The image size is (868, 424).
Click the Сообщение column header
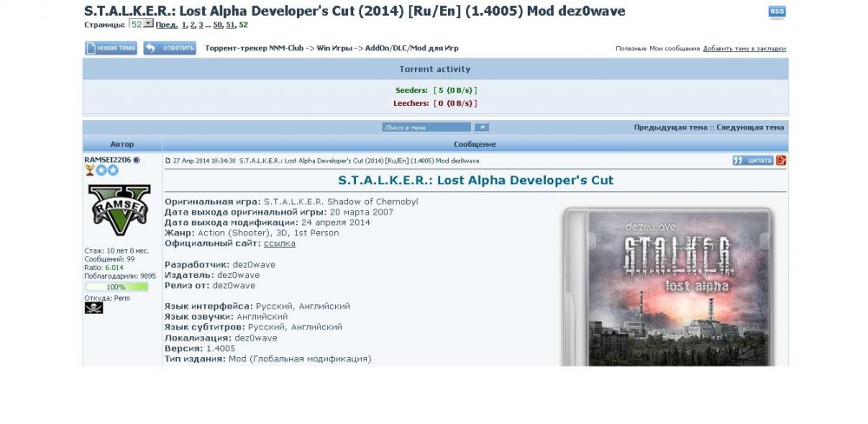[475, 144]
